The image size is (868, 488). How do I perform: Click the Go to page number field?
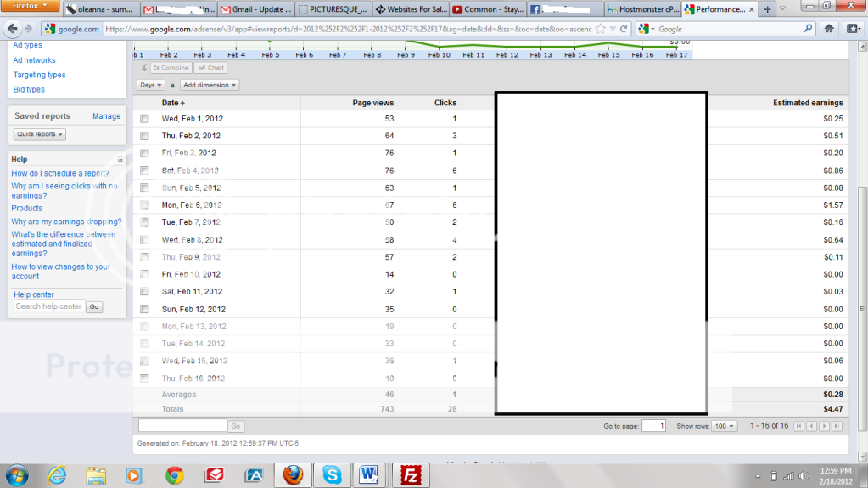pyautogui.click(x=653, y=426)
